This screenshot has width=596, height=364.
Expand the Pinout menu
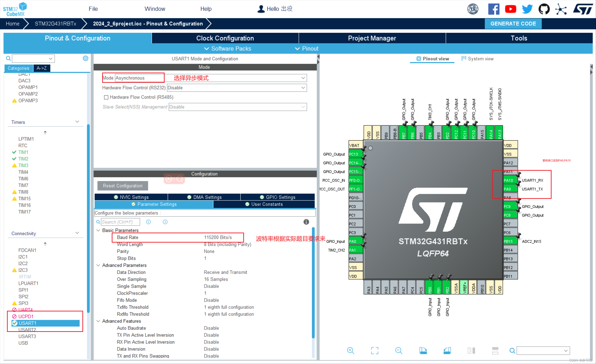pos(306,49)
